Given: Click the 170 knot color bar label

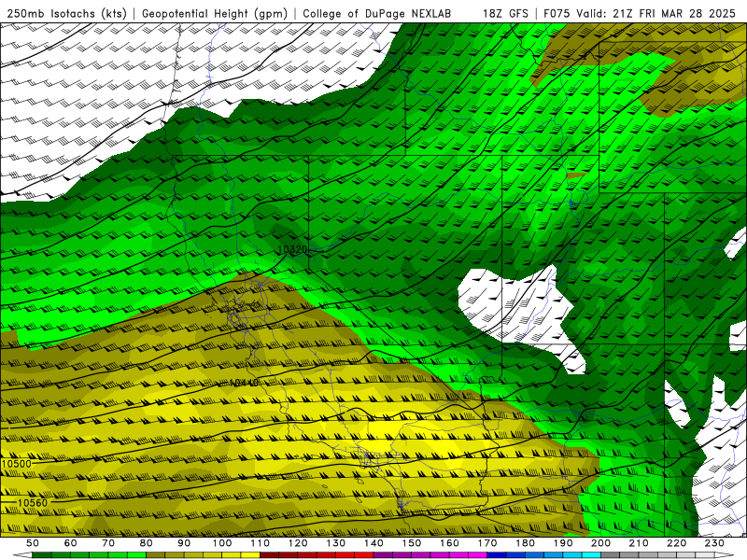Looking at the screenshot, I should coord(487,543).
